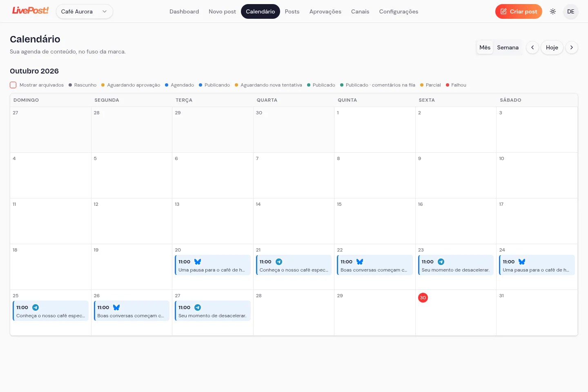
Task: Open the Configurações tab
Action: tap(399, 11)
